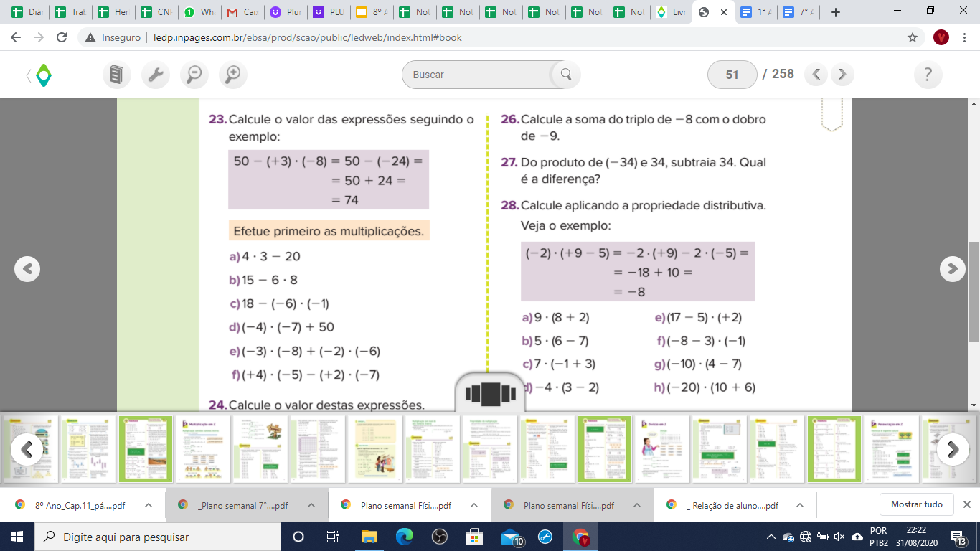Open Task View on the taskbar
The width and height of the screenshot is (980, 551).
tap(333, 537)
